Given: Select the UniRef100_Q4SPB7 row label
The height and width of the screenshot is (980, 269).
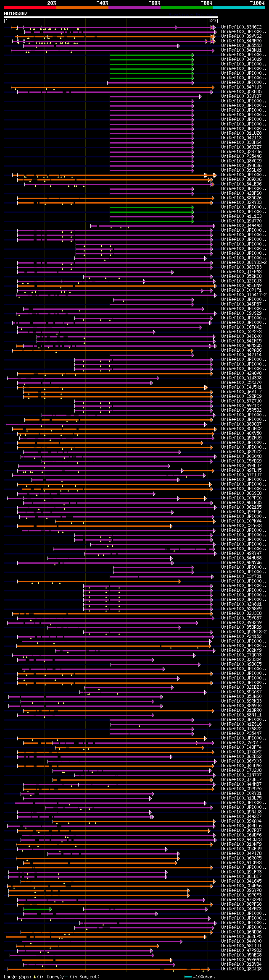Looking at the screenshot, I should coord(241,304).
